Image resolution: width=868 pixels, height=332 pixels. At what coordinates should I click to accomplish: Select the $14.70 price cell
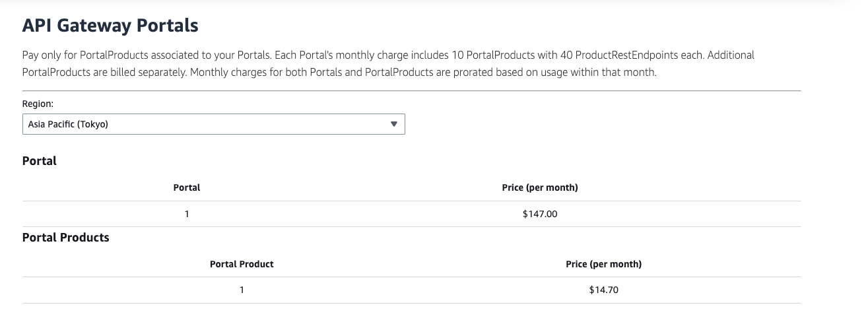(x=603, y=290)
